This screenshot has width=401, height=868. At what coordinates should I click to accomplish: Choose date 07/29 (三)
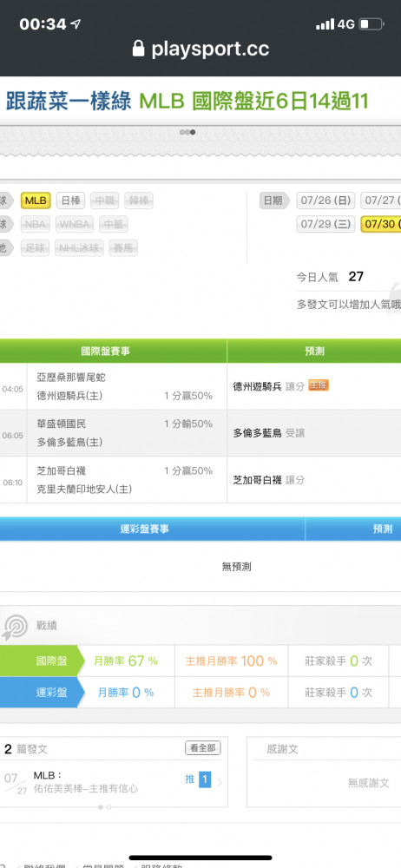click(325, 224)
